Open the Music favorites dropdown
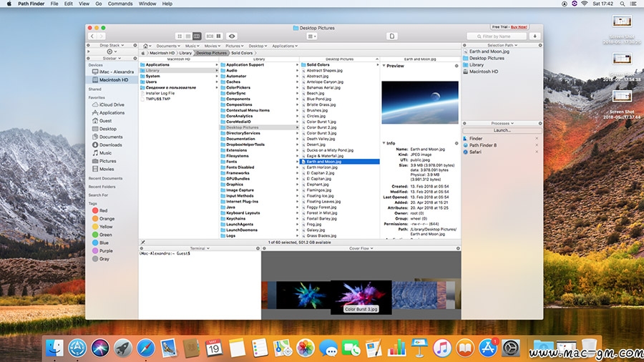This screenshot has height=362, width=644. [x=192, y=46]
